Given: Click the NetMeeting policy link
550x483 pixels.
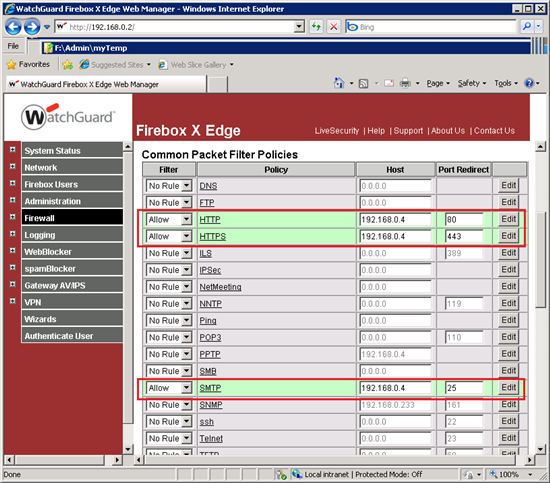Looking at the screenshot, I should (220, 287).
